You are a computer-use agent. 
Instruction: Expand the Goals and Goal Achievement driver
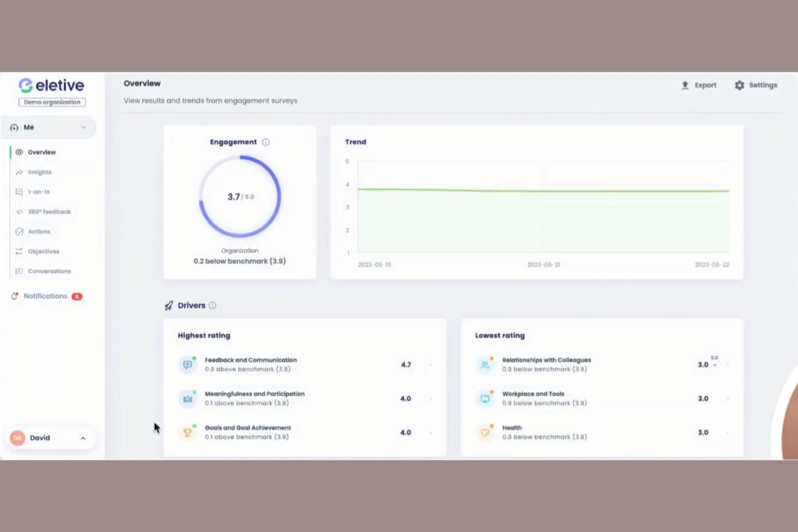coord(430,432)
